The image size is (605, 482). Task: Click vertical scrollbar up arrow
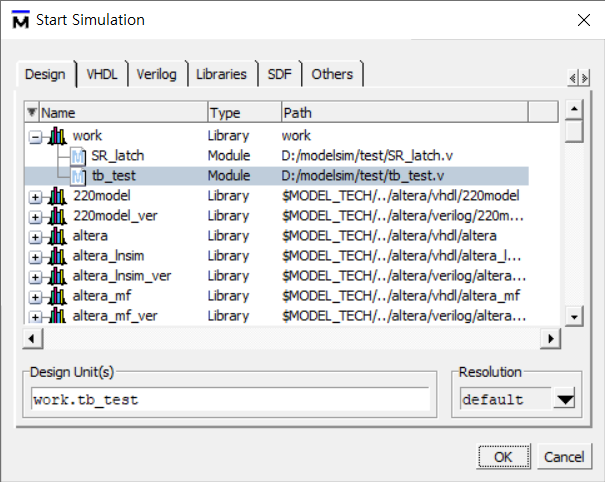coord(574,110)
